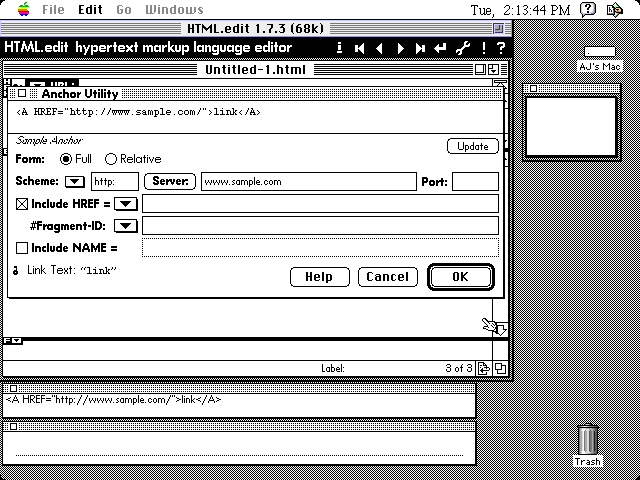This screenshot has height=480, width=640.
Task: Open the Edit menu
Action: 90,10
